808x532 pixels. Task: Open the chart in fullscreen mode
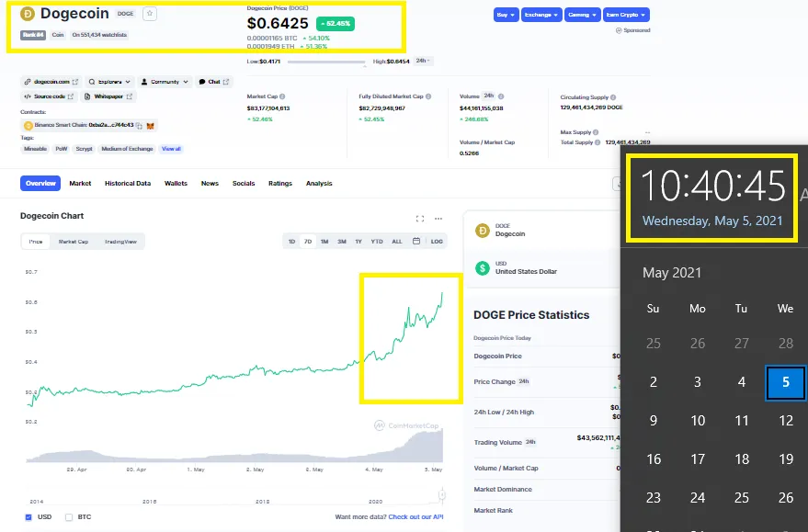click(x=420, y=219)
